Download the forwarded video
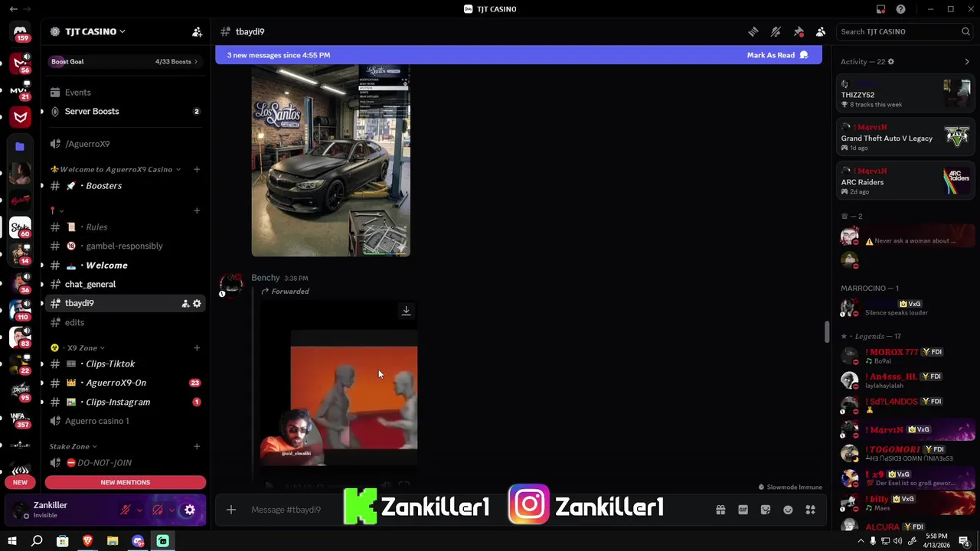The width and height of the screenshot is (980, 551). click(x=406, y=311)
